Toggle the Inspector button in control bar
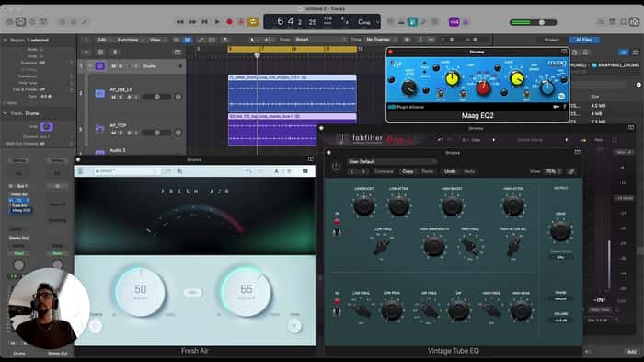 [20, 22]
